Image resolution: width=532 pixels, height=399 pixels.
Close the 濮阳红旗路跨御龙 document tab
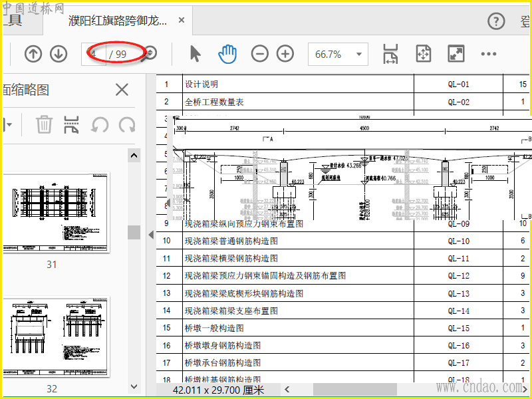click(182, 21)
